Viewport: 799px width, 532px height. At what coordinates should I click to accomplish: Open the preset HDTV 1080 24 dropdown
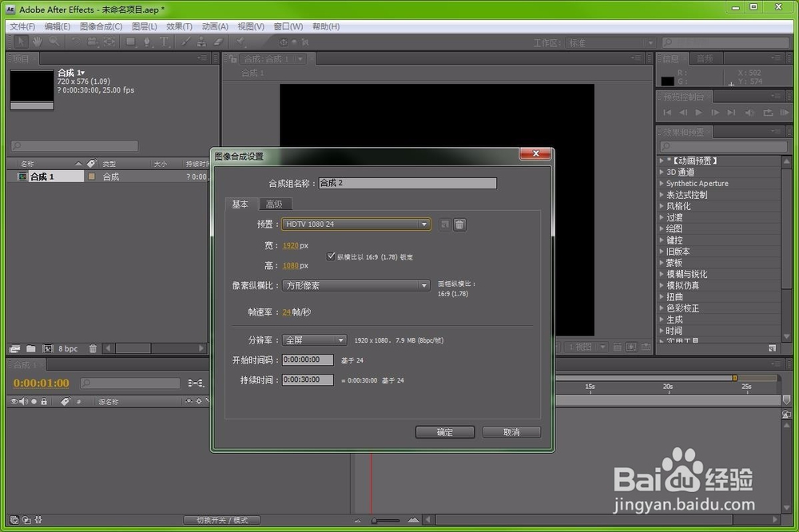356,224
